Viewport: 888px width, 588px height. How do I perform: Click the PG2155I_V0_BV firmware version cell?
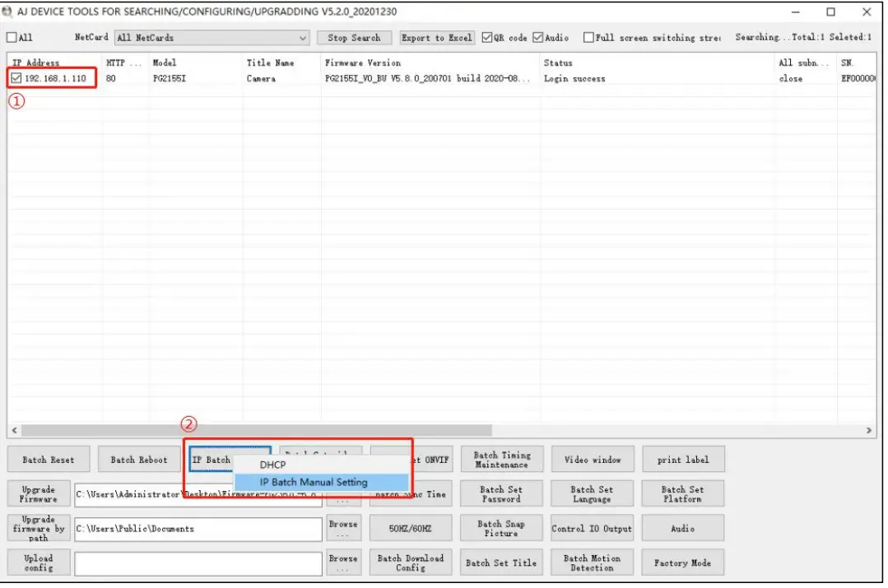coord(428,79)
